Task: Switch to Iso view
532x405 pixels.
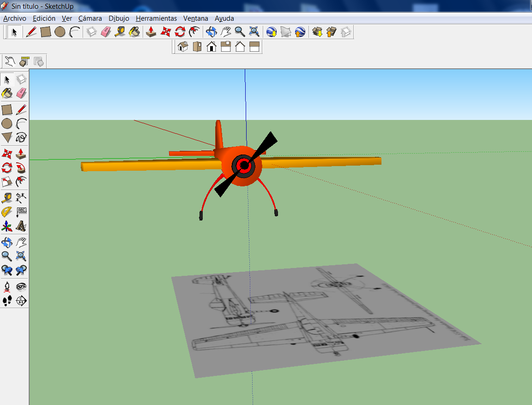Action: (x=183, y=47)
